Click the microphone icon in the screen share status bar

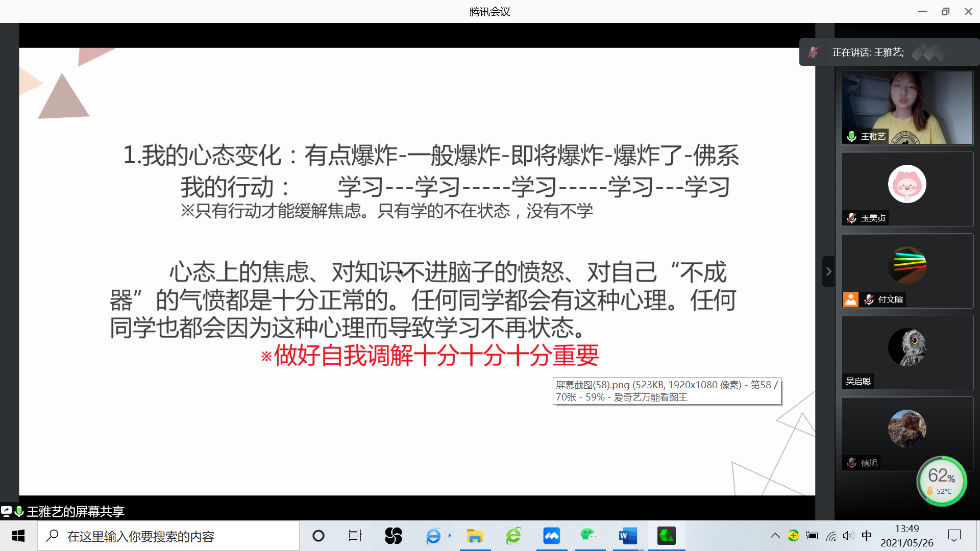(x=19, y=511)
